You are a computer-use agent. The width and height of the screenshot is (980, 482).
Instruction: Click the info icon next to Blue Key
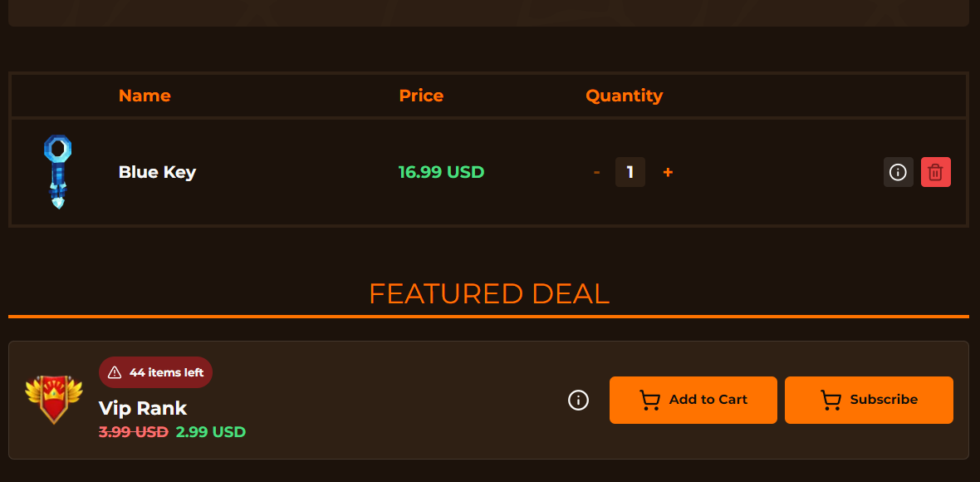point(898,172)
